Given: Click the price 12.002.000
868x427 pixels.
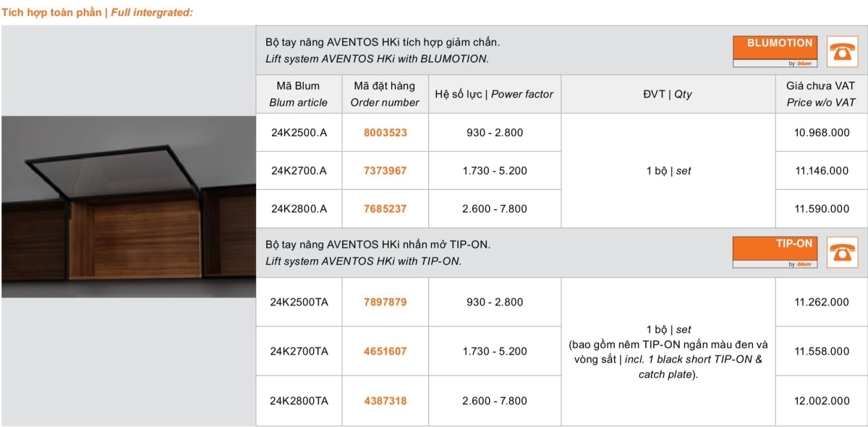Looking at the screenshot, I should click(822, 400).
